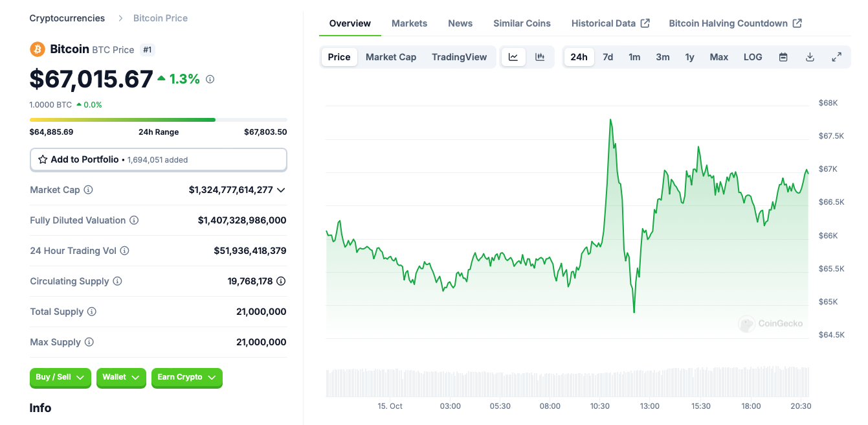
Task: Enable the TradingView chart mode
Action: pos(460,56)
